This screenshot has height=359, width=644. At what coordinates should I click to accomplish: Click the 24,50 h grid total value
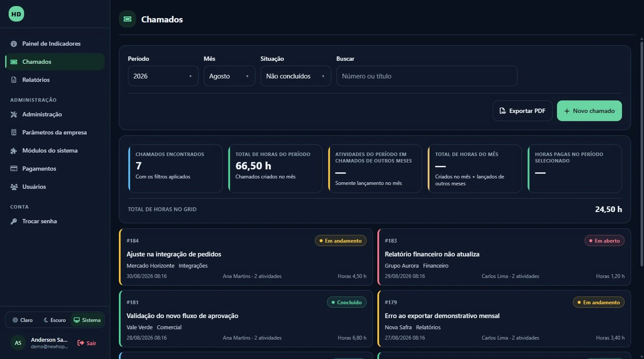tap(608, 209)
